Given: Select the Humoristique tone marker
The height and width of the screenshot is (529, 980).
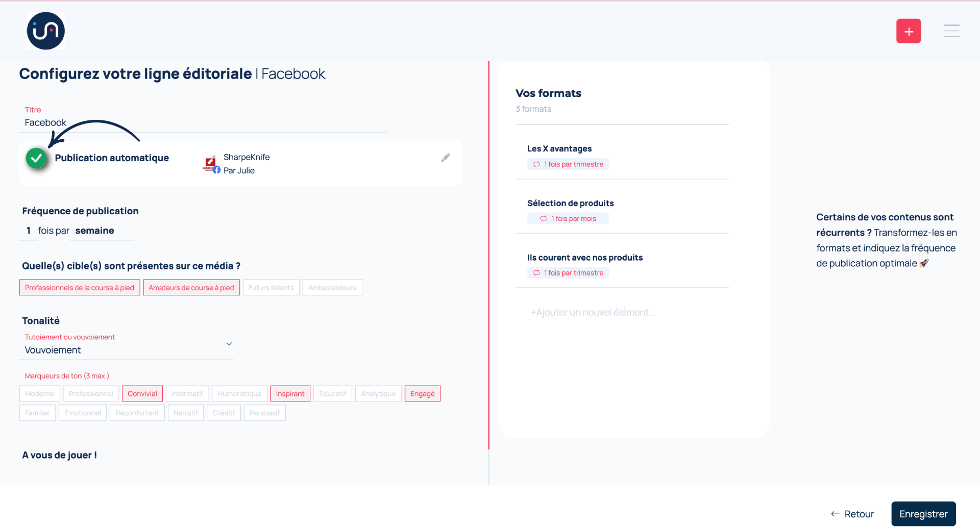Looking at the screenshot, I should click(x=239, y=394).
